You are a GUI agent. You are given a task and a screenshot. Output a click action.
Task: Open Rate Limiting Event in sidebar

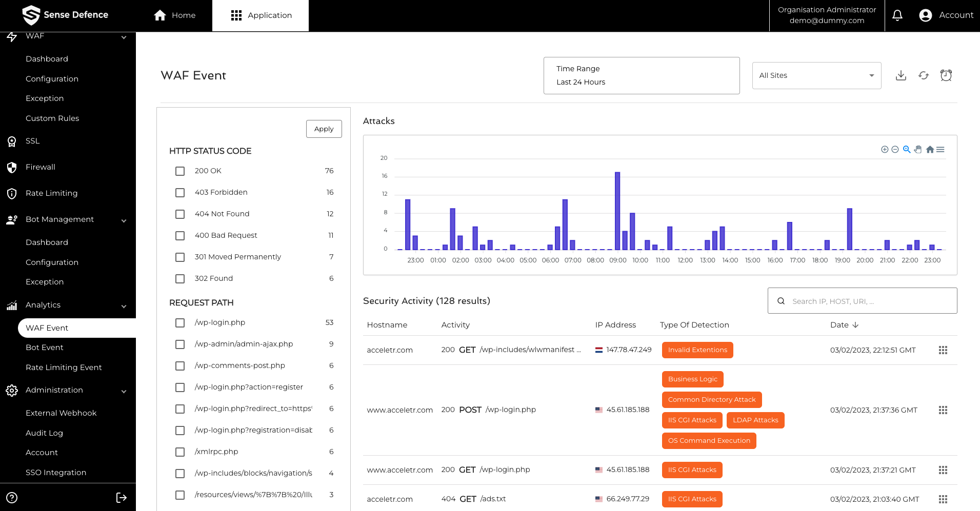(x=64, y=367)
